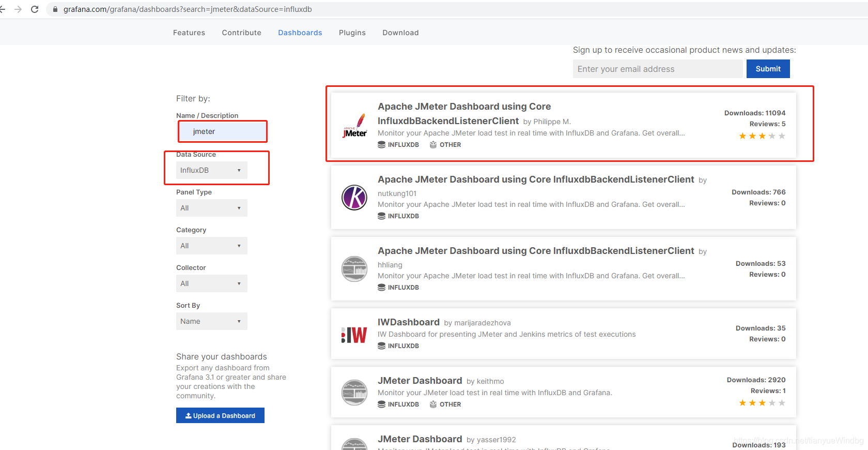
Task: Click the Name / Description search field containing jmeter
Action: pyautogui.click(x=223, y=131)
